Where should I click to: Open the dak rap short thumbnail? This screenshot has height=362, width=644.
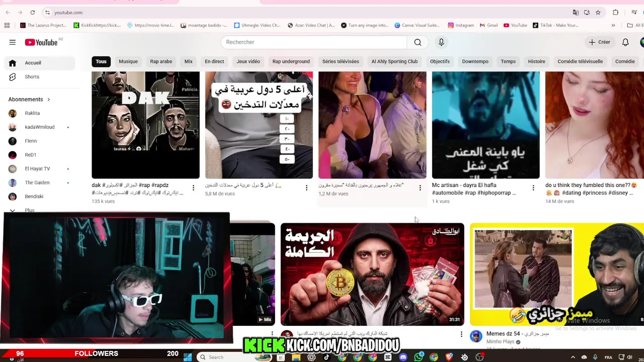coord(145,125)
